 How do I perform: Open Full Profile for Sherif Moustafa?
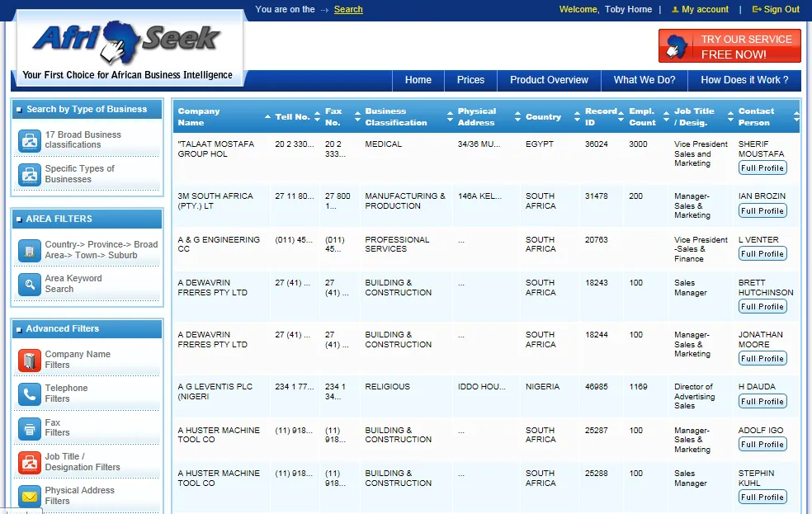pyautogui.click(x=762, y=167)
